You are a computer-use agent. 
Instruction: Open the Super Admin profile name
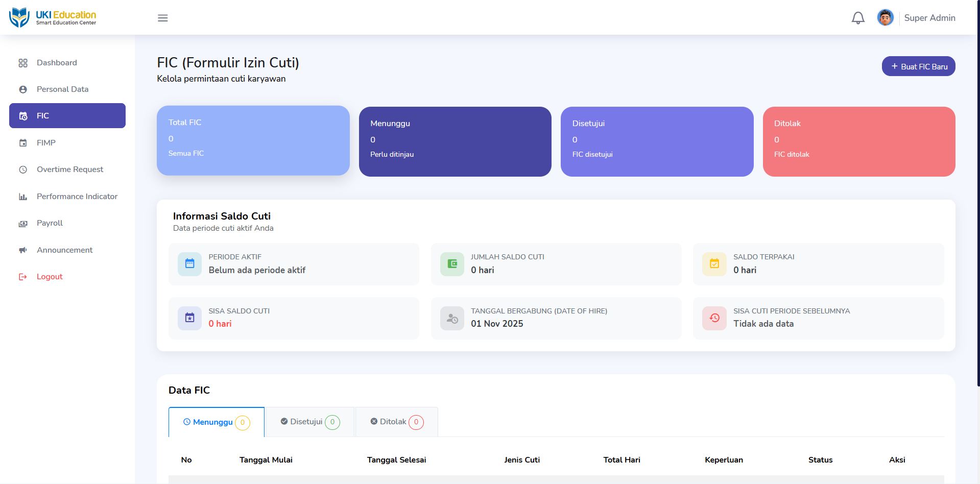[929, 18]
